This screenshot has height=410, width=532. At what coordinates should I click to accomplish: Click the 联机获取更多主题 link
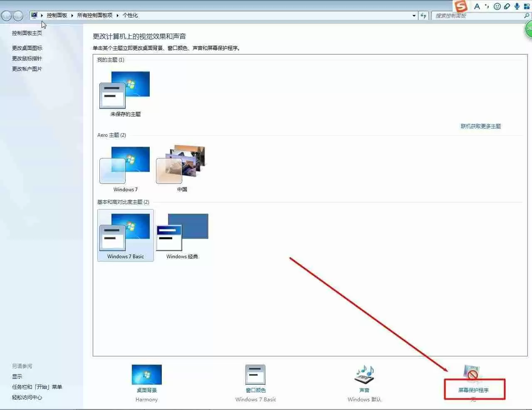(x=480, y=126)
